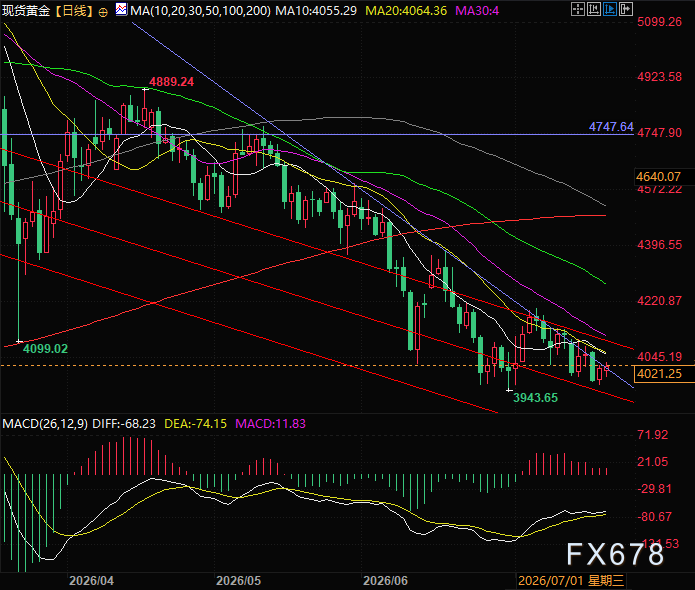This screenshot has width=695, height=590.
Task: Click the MA indicator chart icon
Action: (121, 9)
